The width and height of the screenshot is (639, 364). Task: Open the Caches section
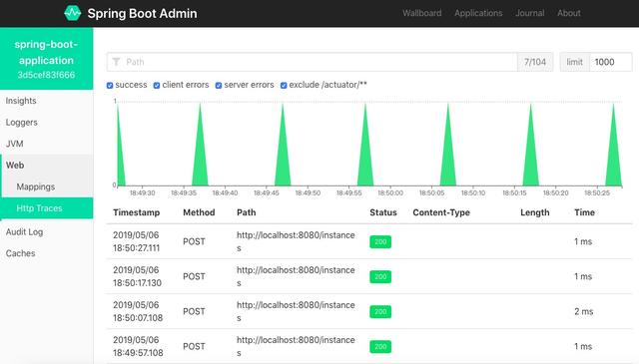pyautogui.click(x=47, y=253)
